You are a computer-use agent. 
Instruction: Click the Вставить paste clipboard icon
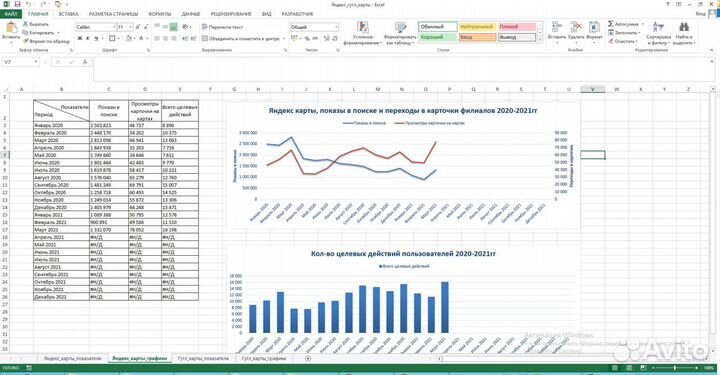point(11,28)
